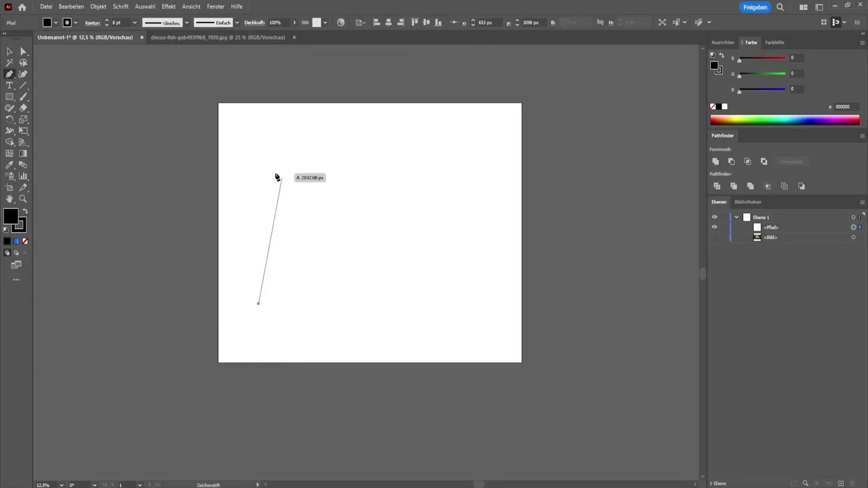Image resolution: width=868 pixels, height=488 pixels.
Task: Open rotation angle dropdown in status bar
Action: point(94,485)
